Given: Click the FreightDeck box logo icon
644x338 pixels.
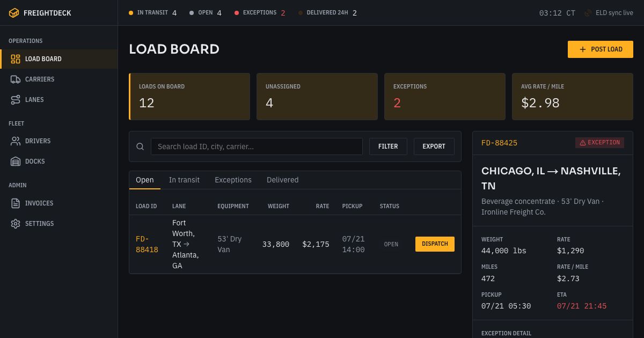Looking at the screenshot, I should coord(14,13).
